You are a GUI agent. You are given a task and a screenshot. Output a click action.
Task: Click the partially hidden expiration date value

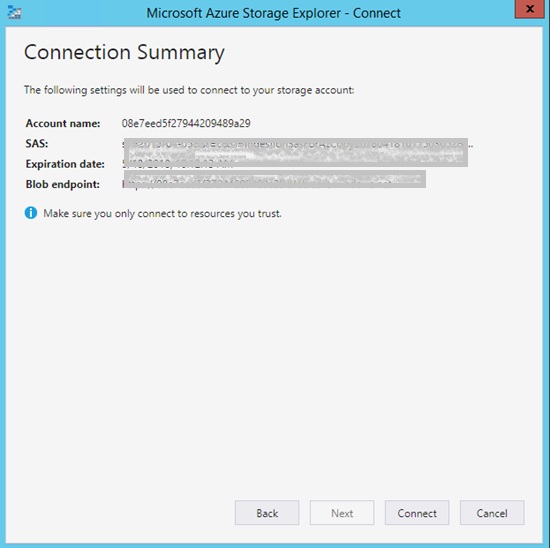(177, 164)
